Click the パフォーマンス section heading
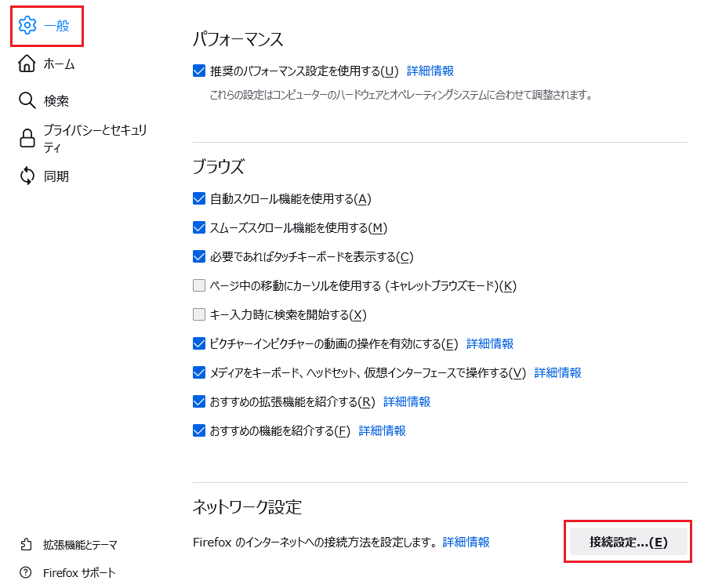Image resolution: width=704 pixels, height=588 pixels. 238,39
